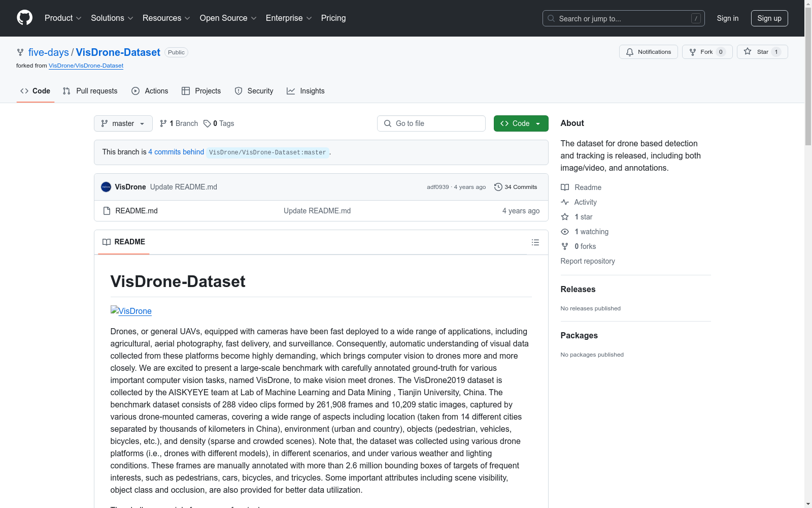Open the 0 Tags link

tap(219, 123)
